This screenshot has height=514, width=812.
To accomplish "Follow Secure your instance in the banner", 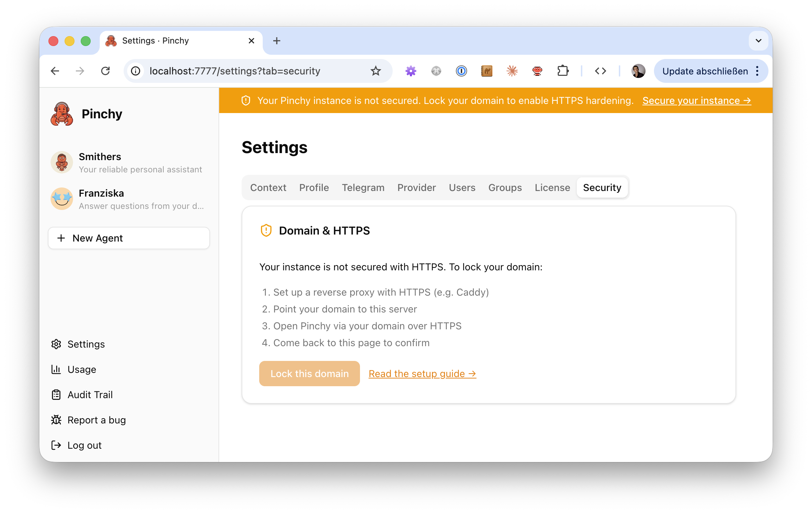I will (697, 100).
